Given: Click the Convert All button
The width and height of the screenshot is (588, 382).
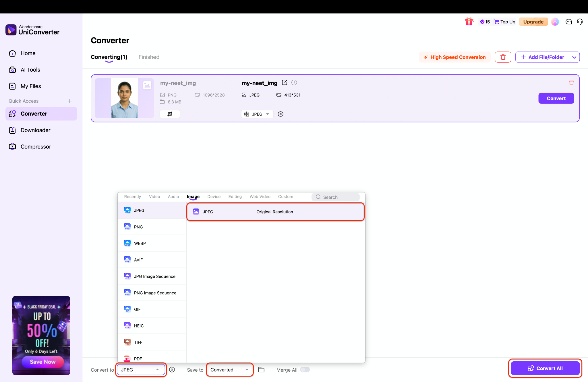Looking at the screenshot, I should pyautogui.click(x=545, y=368).
